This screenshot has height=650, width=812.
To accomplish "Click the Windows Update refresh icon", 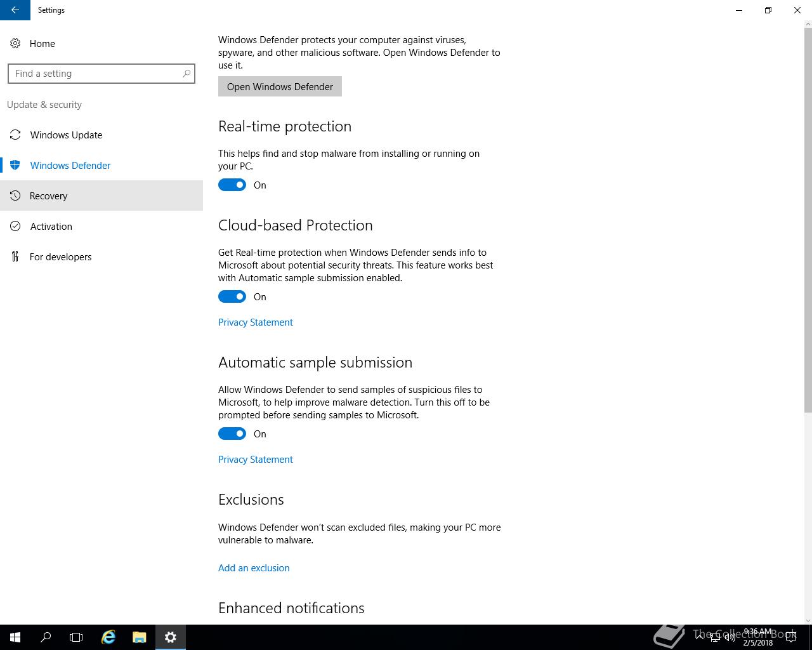I will [x=15, y=135].
